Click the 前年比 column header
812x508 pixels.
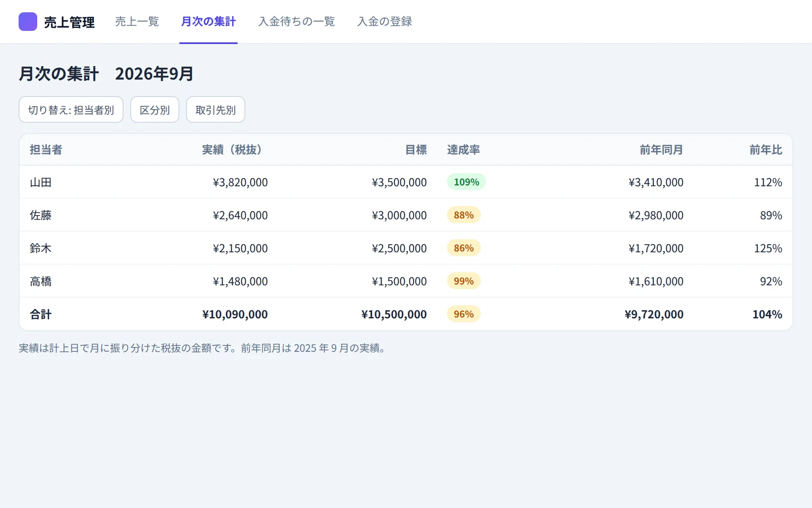[x=766, y=150]
